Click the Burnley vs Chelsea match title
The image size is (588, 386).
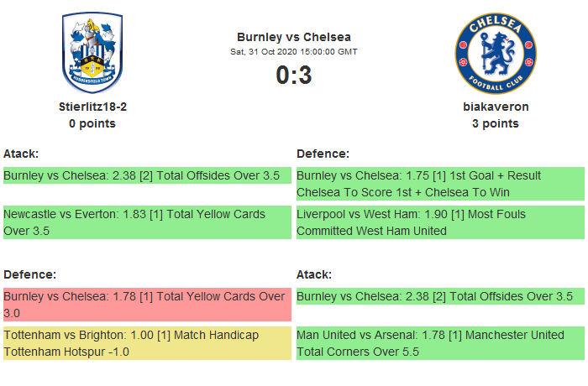tap(294, 36)
